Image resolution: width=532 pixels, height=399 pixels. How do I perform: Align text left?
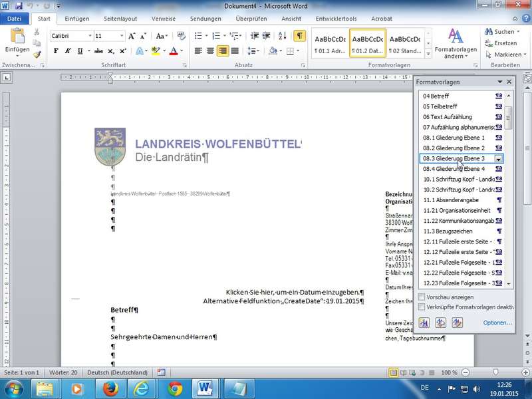pos(198,51)
